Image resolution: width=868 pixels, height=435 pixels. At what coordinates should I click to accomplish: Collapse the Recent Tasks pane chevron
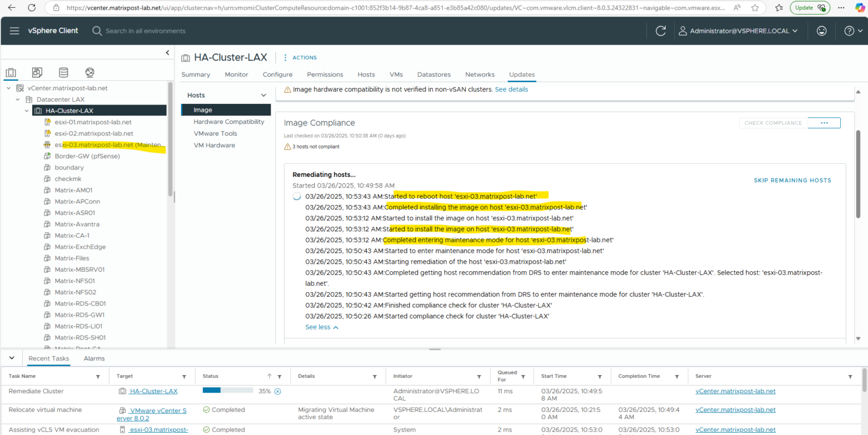point(12,358)
